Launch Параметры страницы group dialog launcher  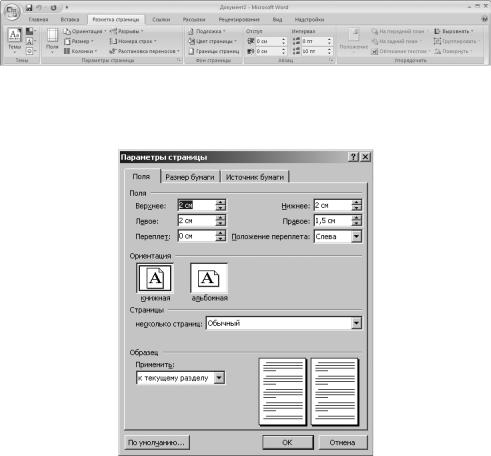(x=179, y=60)
